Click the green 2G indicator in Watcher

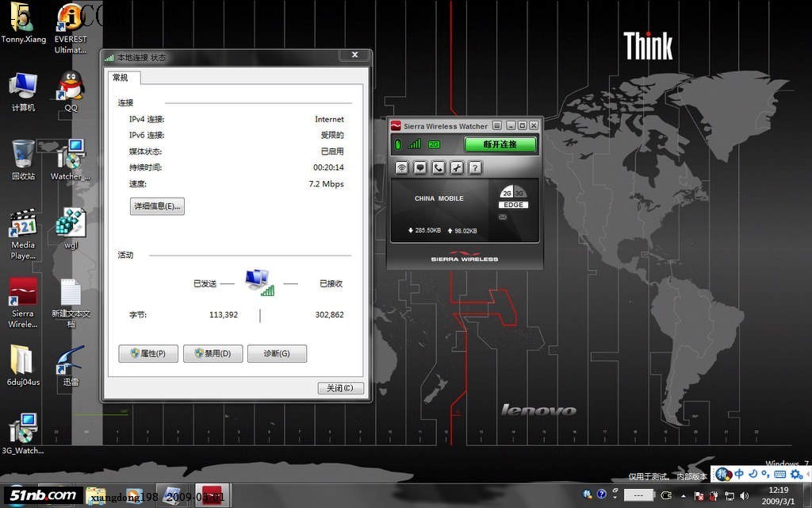pos(435,144)
